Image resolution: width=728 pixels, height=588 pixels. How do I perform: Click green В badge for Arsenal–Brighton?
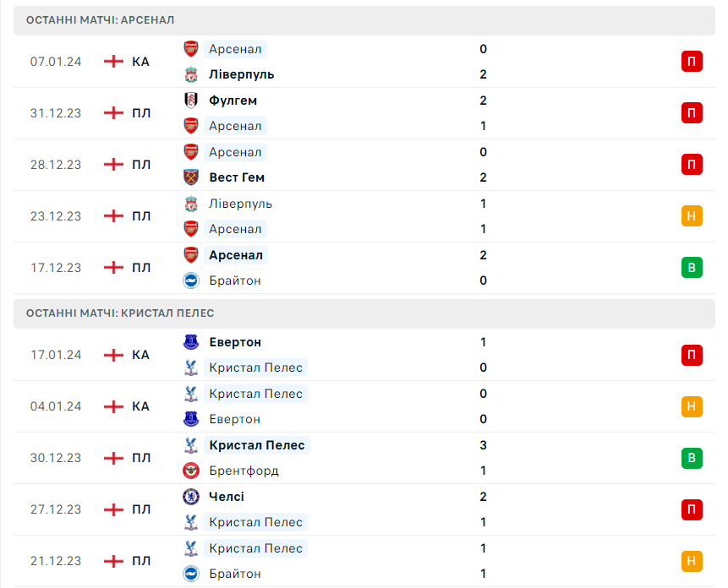692,268
